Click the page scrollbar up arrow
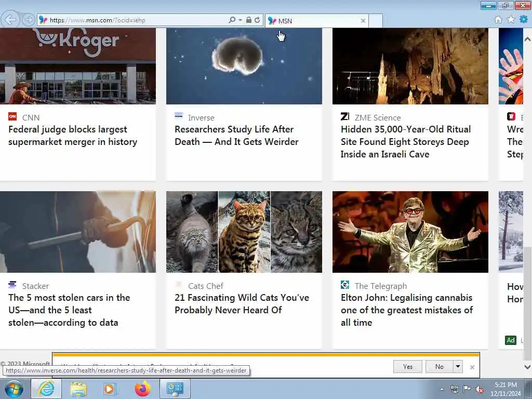 click(x=527, y=39)
